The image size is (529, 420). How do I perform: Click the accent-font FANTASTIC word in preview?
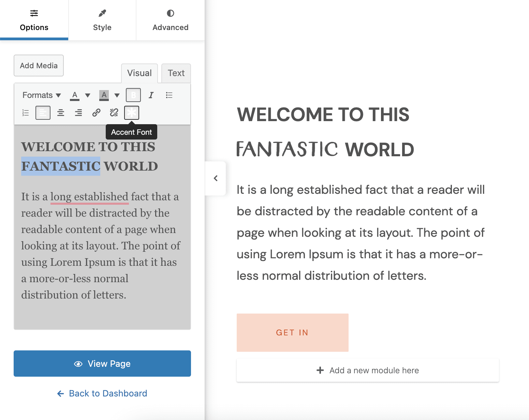pyautogui.click(x=287, y=149)
